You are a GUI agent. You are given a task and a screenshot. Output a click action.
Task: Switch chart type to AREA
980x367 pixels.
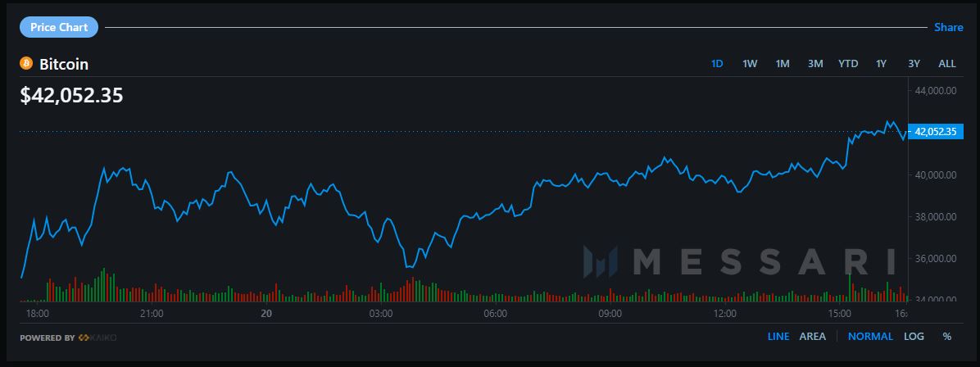coord(812,337)
